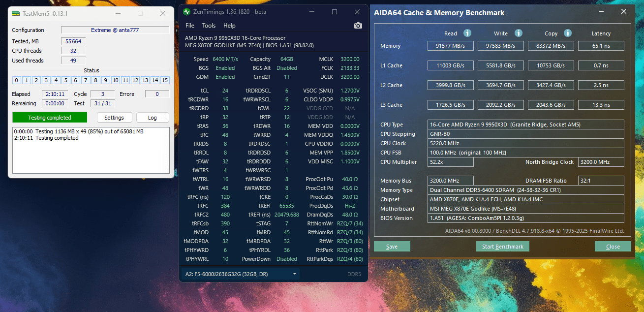Screen dimensions: 644x312
Task: Click the Close button at AIDA64 bottom
Action: pyautogui.click(x=613, y=247)
